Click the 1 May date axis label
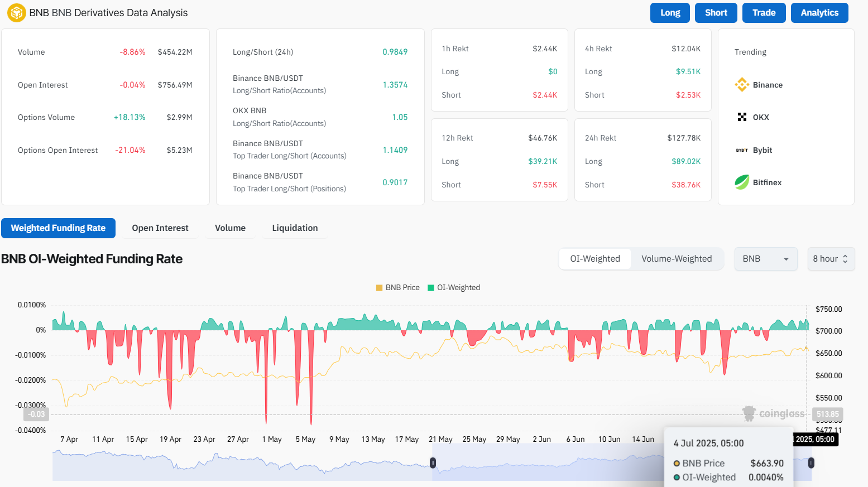The width and height of the screenshot is (868, 487). pos(272,440)
